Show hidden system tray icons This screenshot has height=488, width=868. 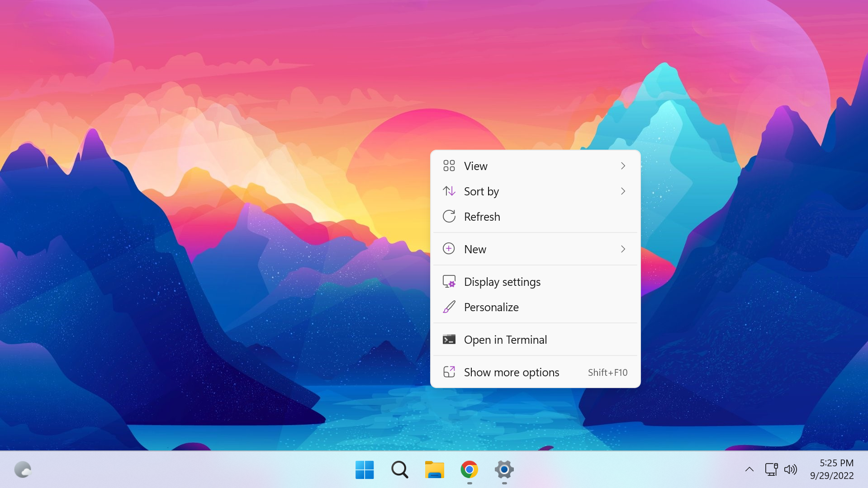coord(749,469)
